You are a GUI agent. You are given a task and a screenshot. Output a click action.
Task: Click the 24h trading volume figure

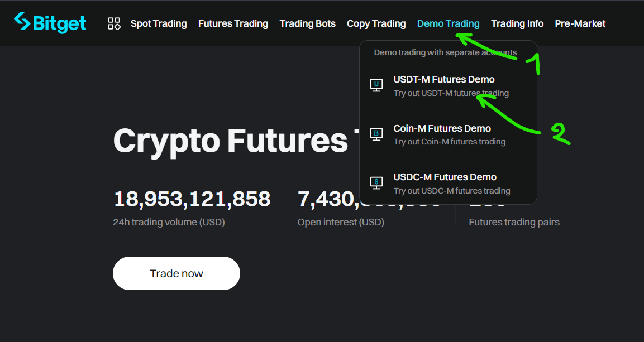point(192,199)
